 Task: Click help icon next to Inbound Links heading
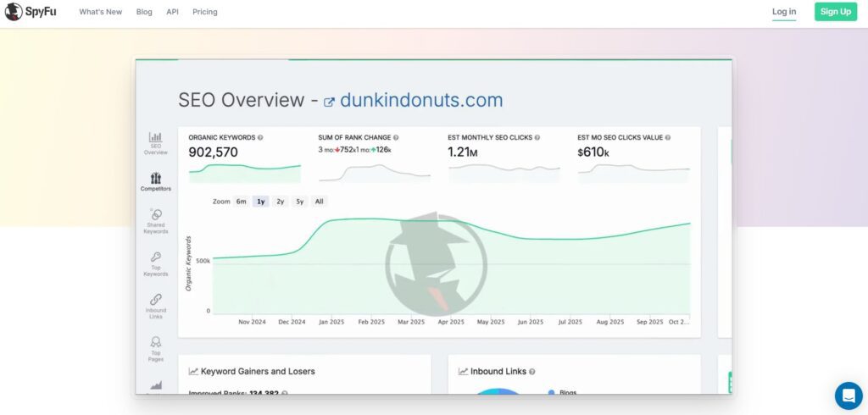click(532, 372)
